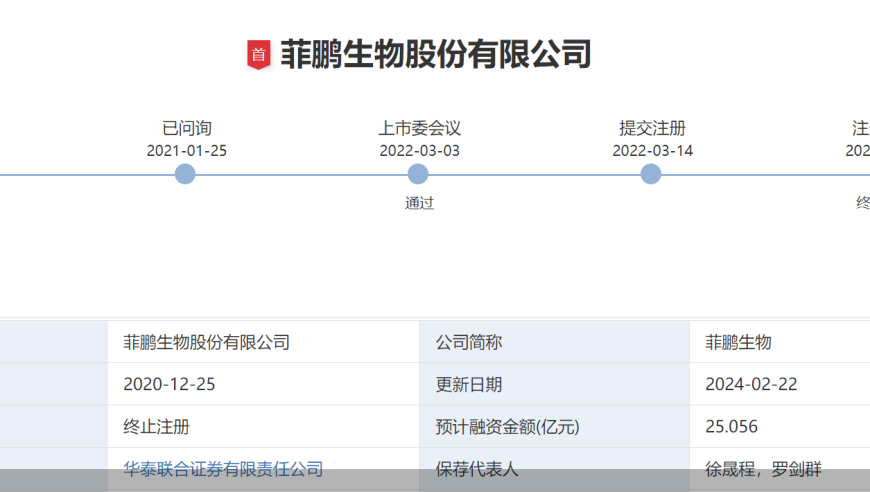Click the 2020-12-25 table cell

[x=263, y=384]
